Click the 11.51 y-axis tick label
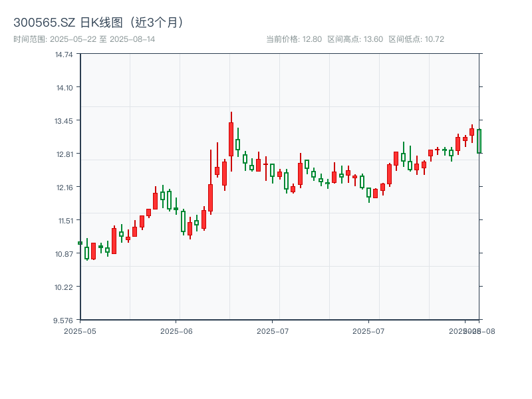Screen dimensions: 532x399 click(64, 221)
